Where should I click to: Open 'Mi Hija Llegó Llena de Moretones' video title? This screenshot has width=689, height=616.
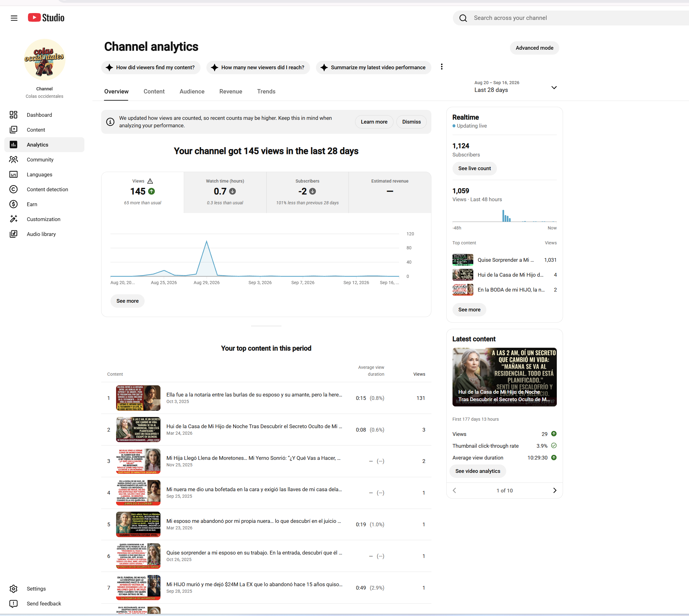click(253, 458)
